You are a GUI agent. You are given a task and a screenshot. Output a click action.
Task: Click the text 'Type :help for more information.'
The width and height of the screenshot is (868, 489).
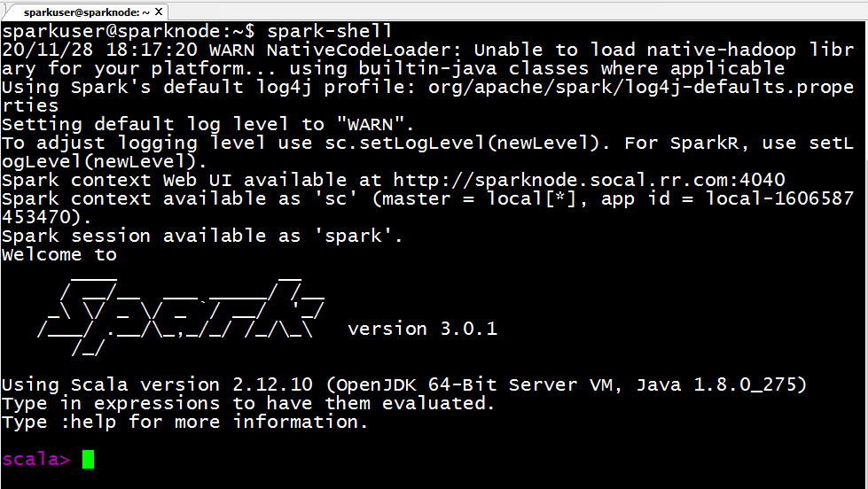[x=185, y=422]
